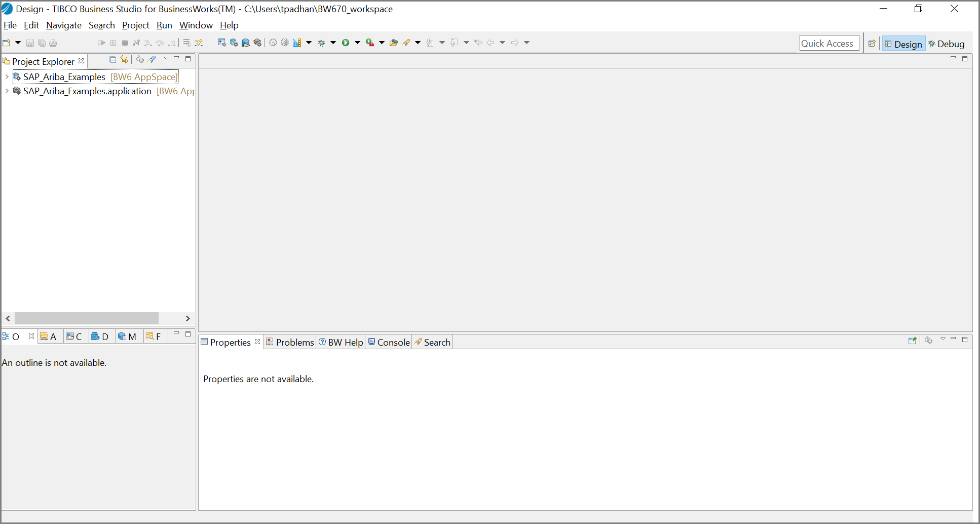Click the ruler-and-triangle design toolbar icon
The height and width of the screenshot is (524, 980).
click(x=297, y=43)
